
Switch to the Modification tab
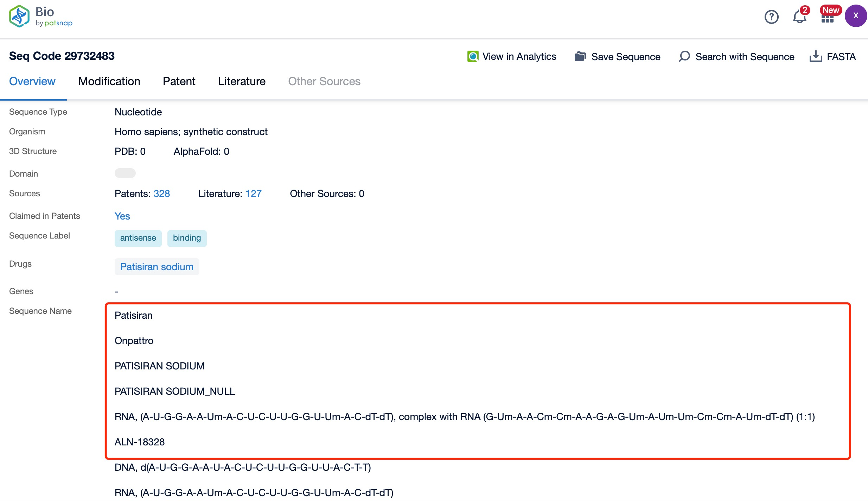coord(109,82)
